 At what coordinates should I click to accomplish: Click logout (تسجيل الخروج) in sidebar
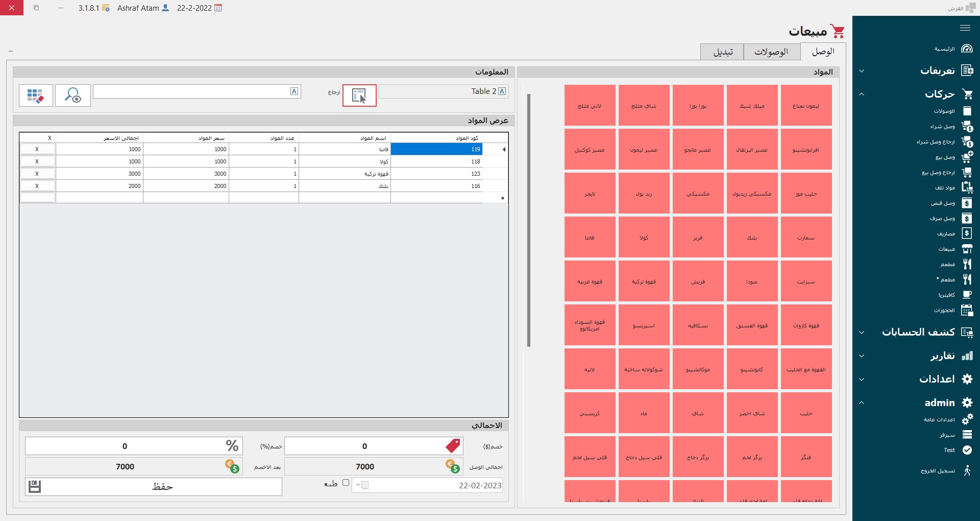tap(938, 471)
